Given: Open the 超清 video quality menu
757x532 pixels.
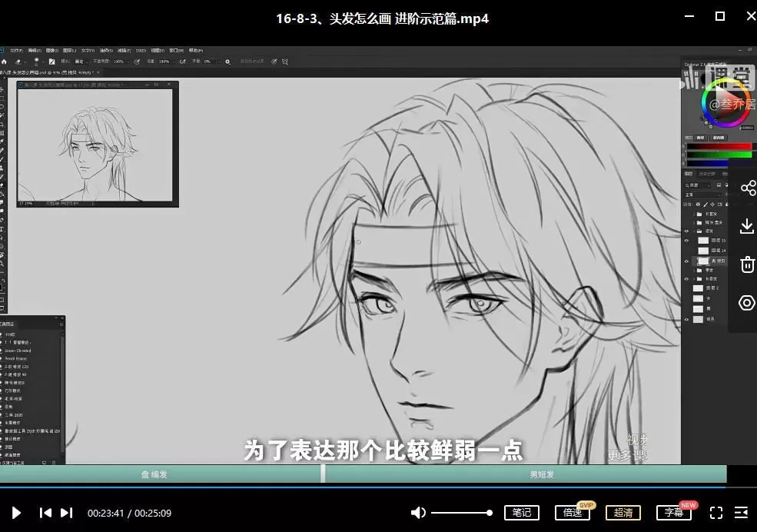Looking at the screenshot, I should [623, 513].
